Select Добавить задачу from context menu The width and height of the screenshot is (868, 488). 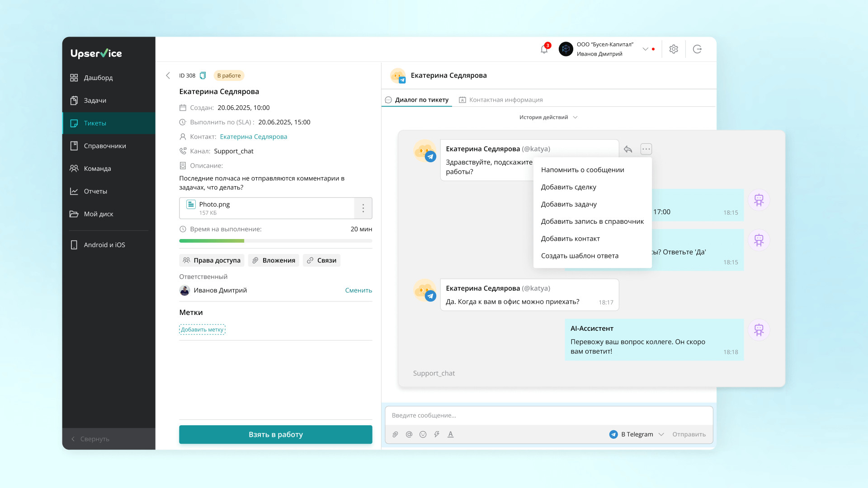569,204
